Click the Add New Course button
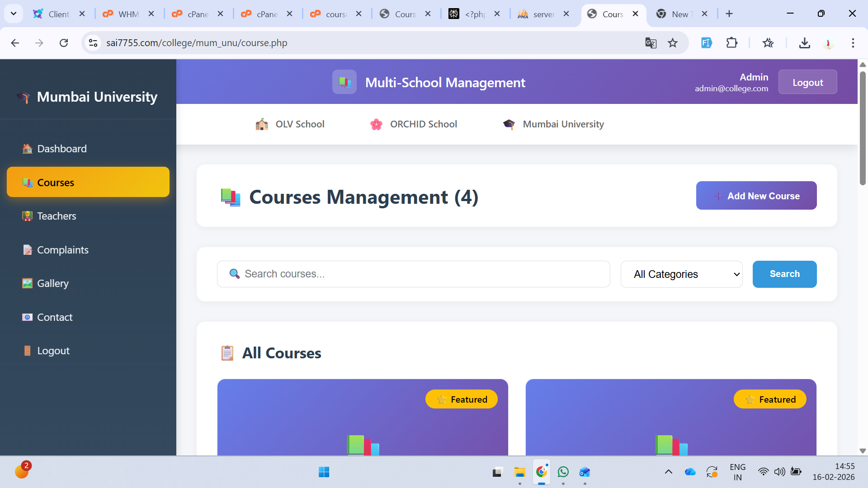 (x=756, y=196)
